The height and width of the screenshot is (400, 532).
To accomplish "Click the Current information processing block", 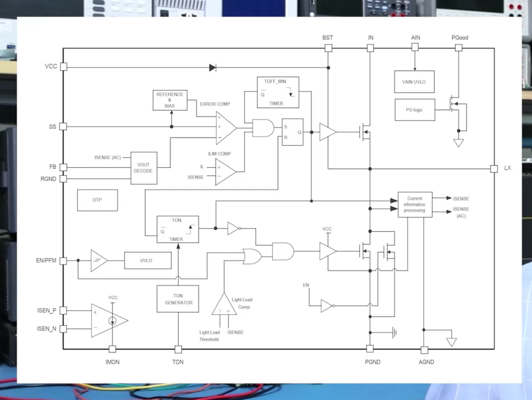I will click(415, 204).
